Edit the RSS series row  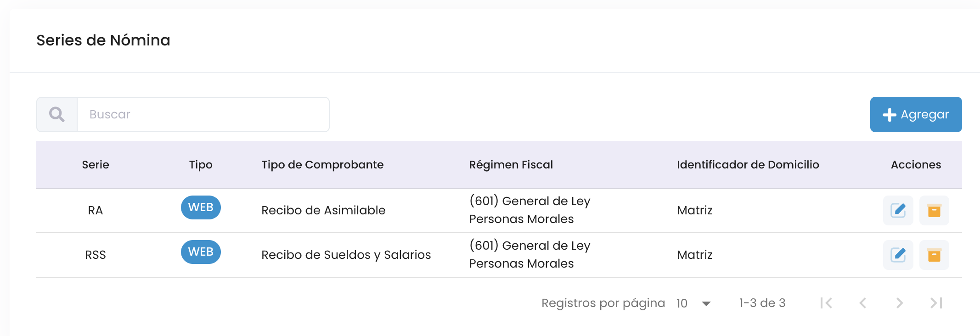[898, 255]
